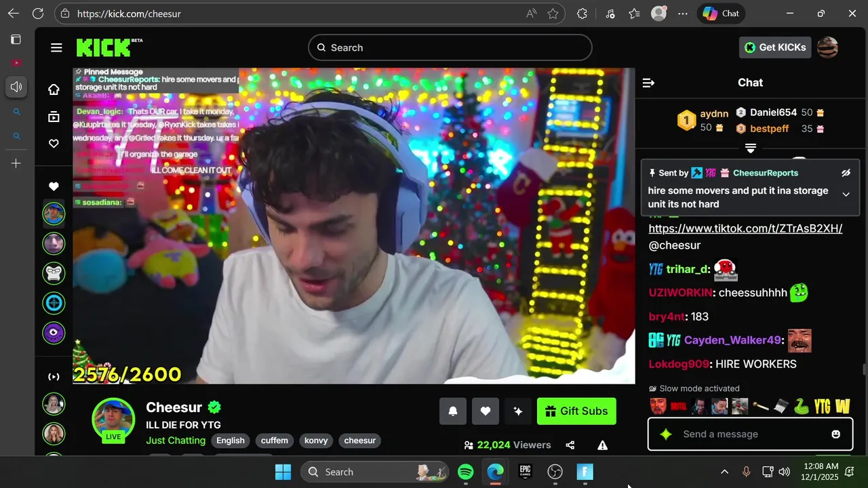Select the cuffem tag

click(x=275, y=441)
